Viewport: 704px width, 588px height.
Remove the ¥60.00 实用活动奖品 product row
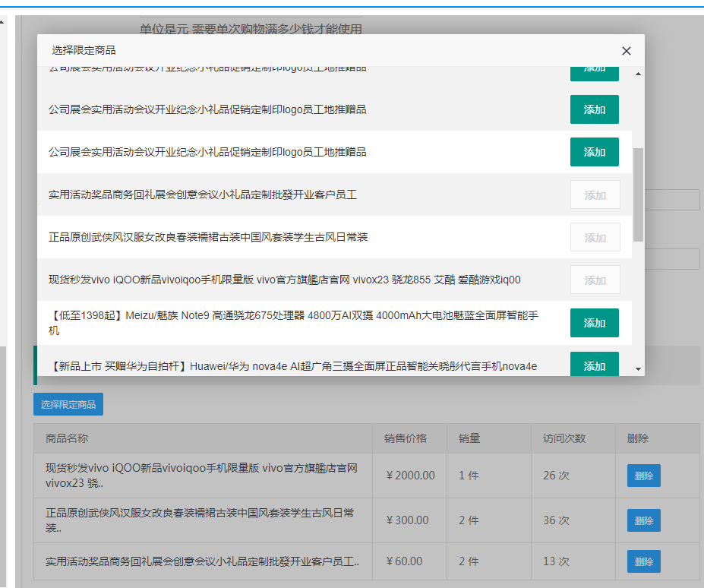point(643,562)
